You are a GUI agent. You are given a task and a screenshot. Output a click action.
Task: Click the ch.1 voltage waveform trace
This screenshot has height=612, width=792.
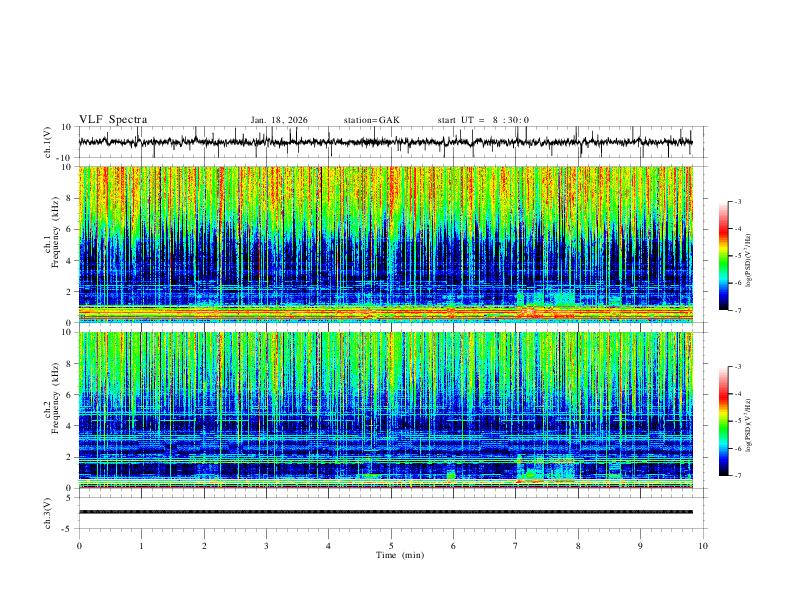386,142
